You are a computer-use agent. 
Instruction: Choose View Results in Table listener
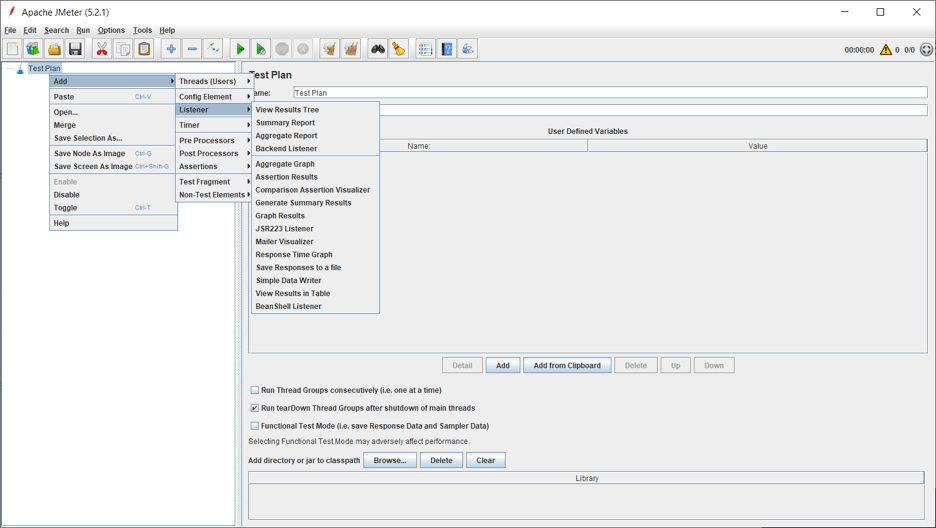pyautogui.click(x=315, y=294)
